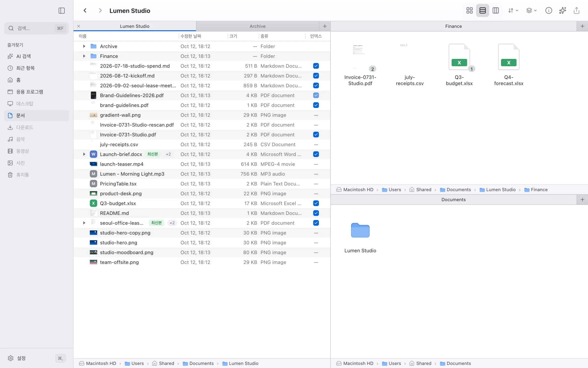Open the info inspector icon
This screenshot has width=588, height=368.
(549, 11)
